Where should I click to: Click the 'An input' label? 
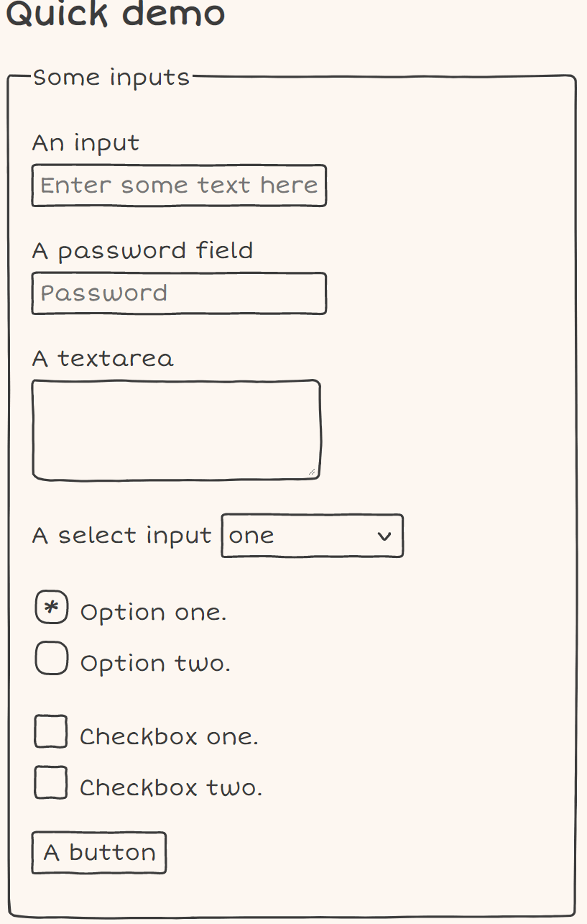(x=85, y=143)
